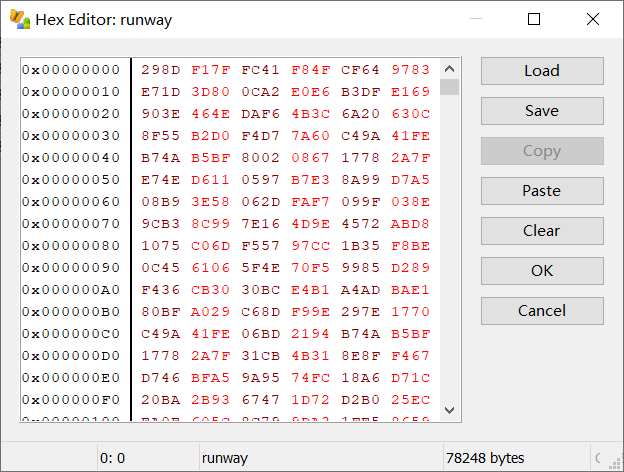Click hex word A029
The image size is (624, 472).
click(211, 312)
